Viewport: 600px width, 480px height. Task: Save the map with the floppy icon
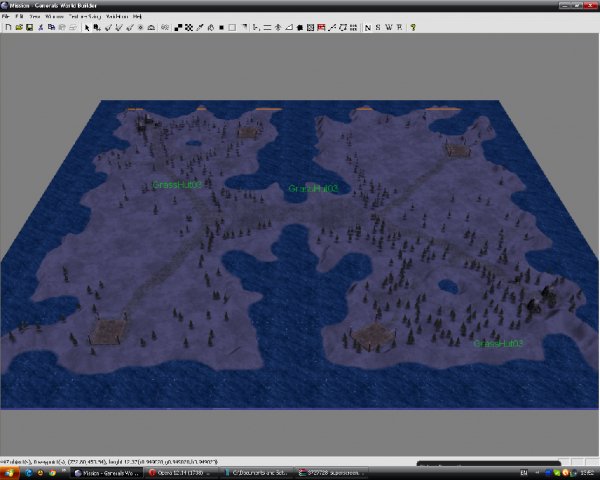29,27
